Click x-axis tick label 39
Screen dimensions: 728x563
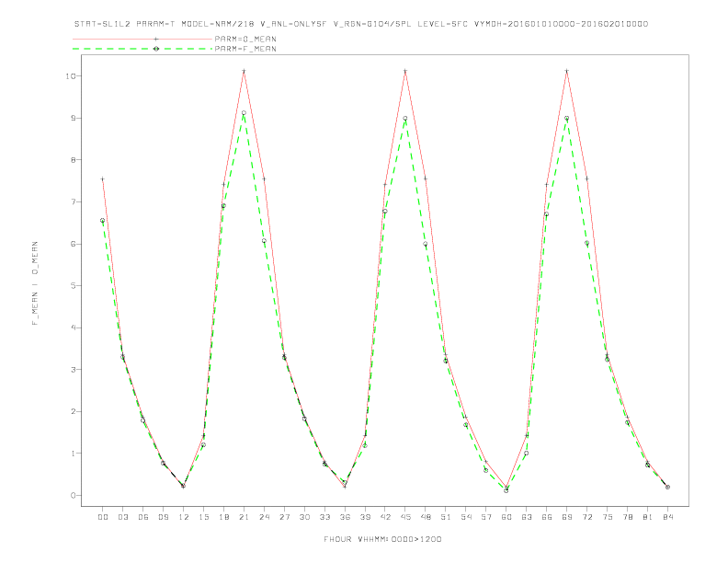point(365,517)
